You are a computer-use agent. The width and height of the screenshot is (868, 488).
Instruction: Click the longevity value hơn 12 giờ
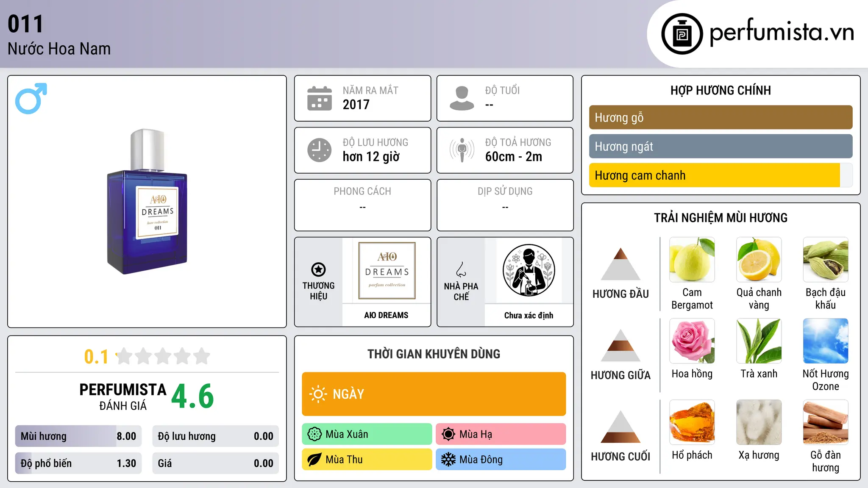pyautogui.click(x=371, y=157)
